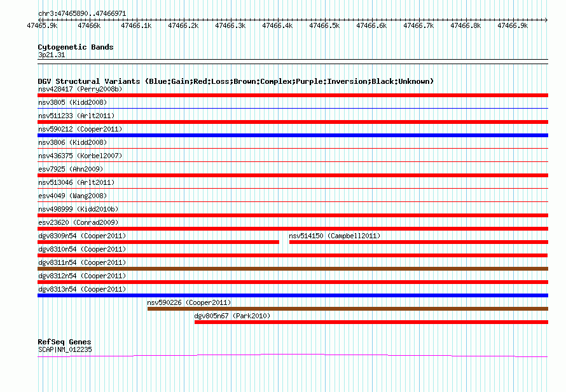Open the SCAP|NM_012235 gene label
This screenshot has height=392, width=566.
click(65, 349)
